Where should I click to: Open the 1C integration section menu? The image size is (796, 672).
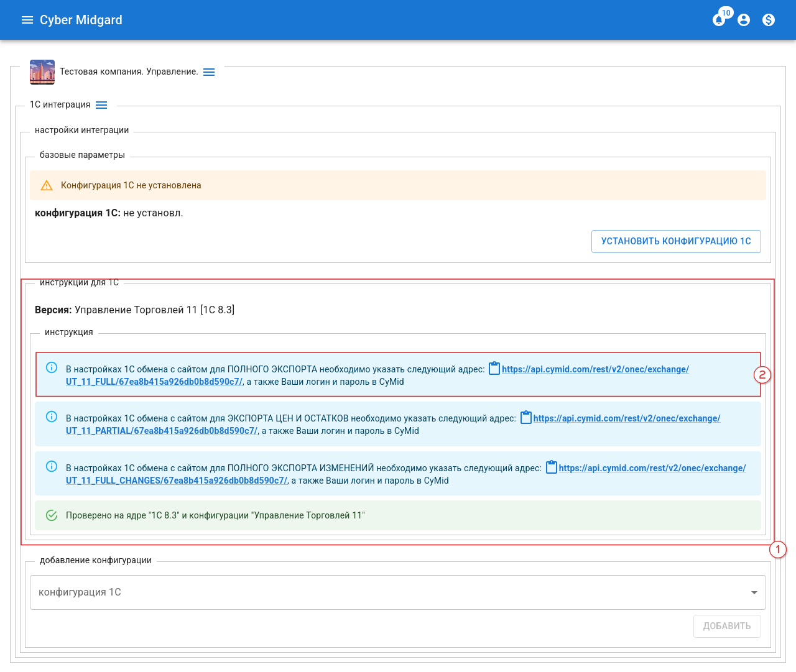point(101,105)
